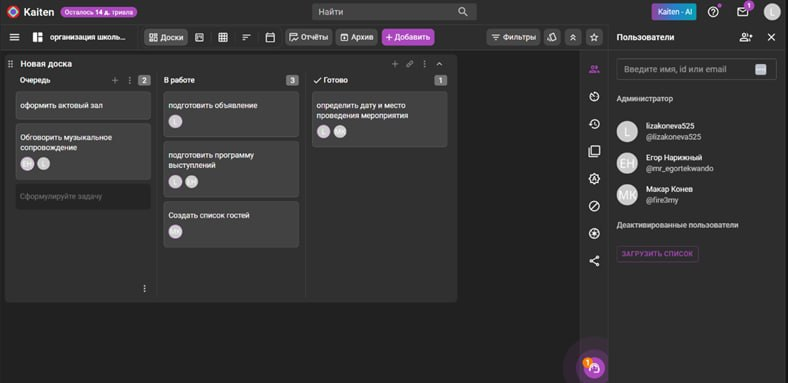Click the card count 3 in В работе
This screenshot has width=788, height=383.
pos(292,80)
